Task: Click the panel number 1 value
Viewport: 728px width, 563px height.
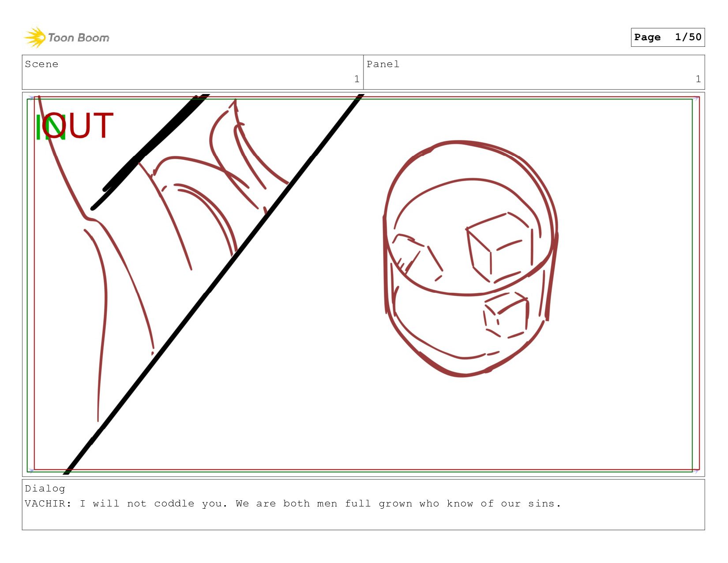Action: (698, 79)
